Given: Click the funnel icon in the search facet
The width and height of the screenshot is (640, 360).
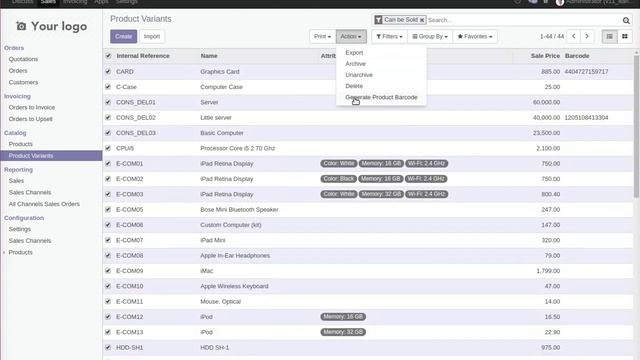Looking at the screenshot, I should click(378, 20).
